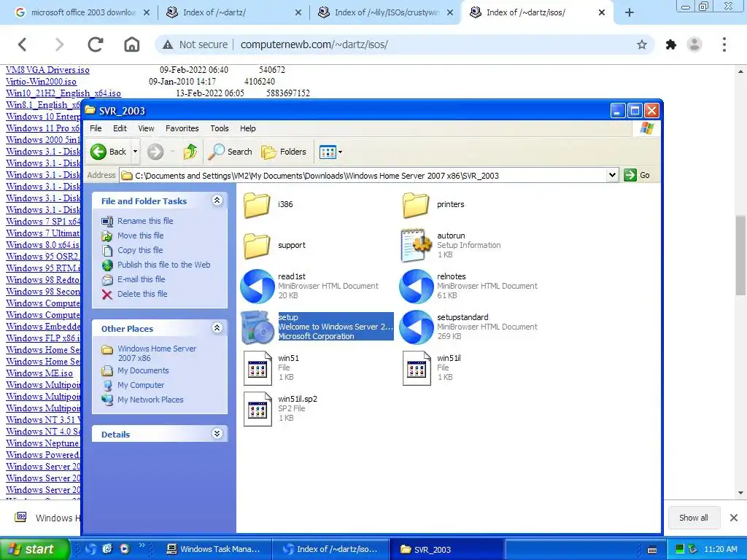Open Search pane in Explorer toolbar
The image size is (747, 560).
coord(230,152)
